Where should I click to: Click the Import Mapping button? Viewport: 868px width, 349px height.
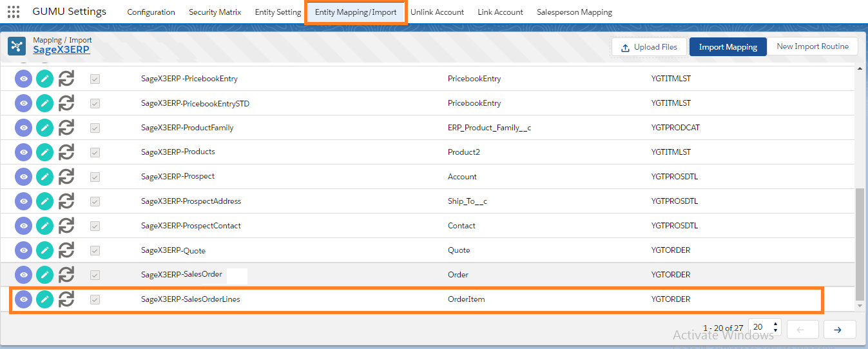point(728,47)
